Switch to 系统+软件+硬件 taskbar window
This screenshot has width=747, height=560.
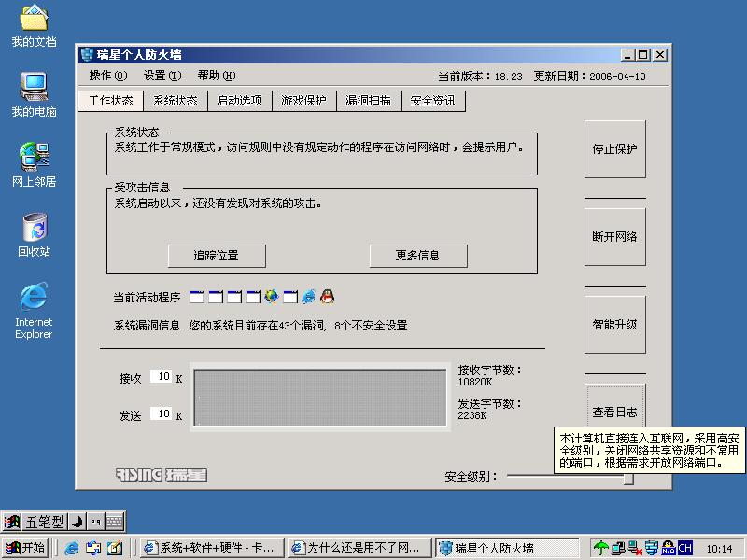click(x=212, y=548)
